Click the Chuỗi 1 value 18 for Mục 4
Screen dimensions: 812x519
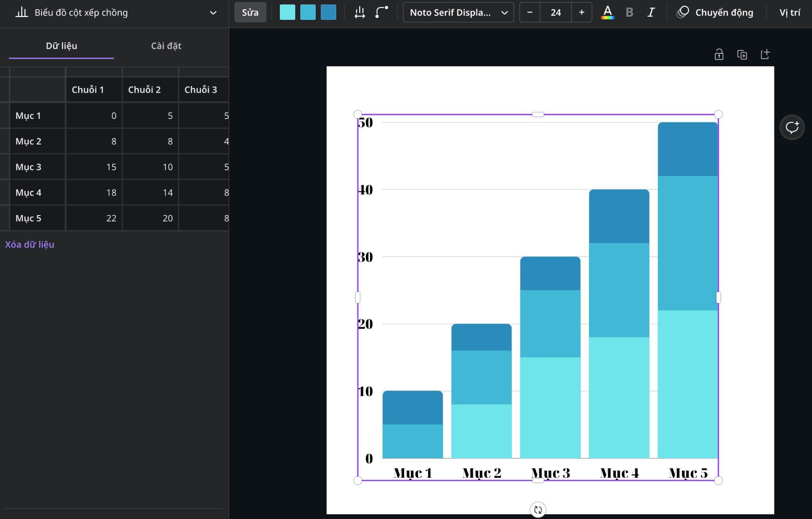[x=94, y=192]
